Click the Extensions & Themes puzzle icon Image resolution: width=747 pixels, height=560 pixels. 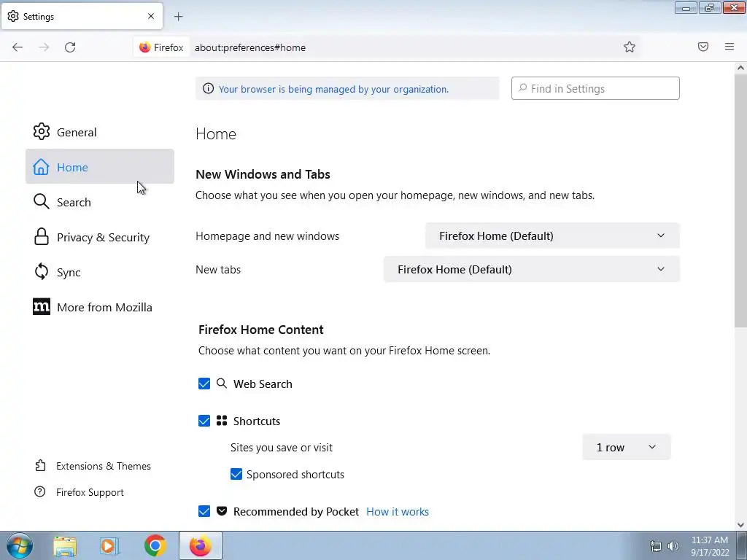tap(41, 465)
